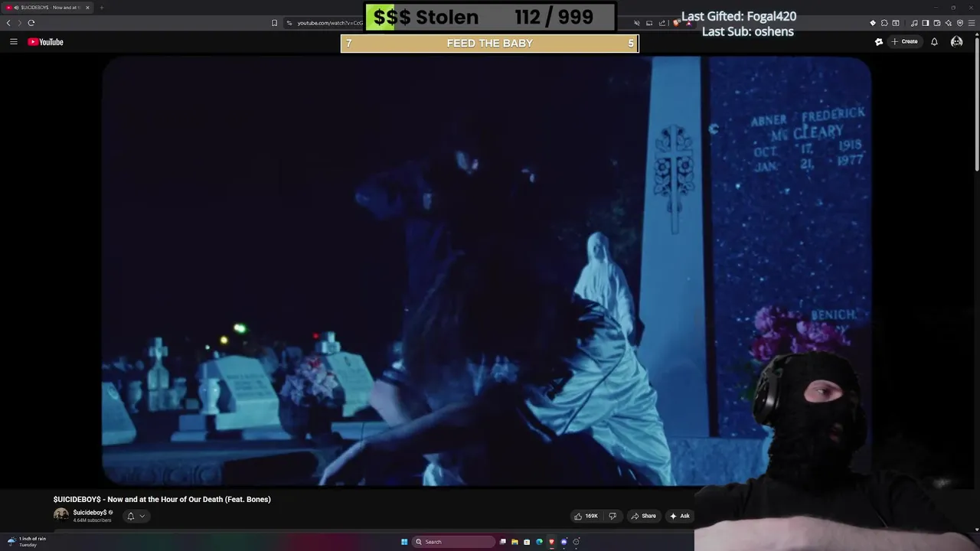Select the $UICIDEBOY$ - Now and at browser tab

point(46,8)
